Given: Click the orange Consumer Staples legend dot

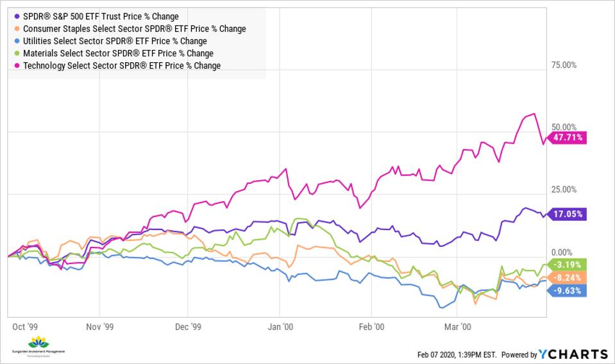Looking at the screenshot, I should 16,28.
